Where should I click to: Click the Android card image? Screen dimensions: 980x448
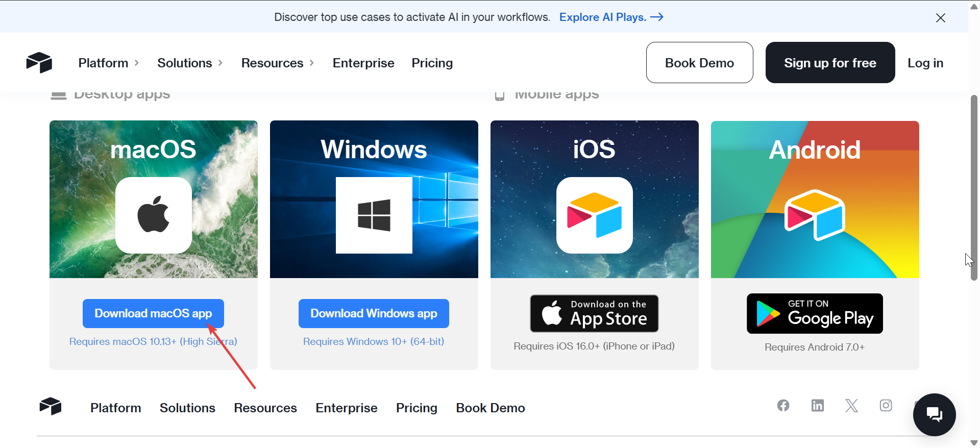pos(815,199)
